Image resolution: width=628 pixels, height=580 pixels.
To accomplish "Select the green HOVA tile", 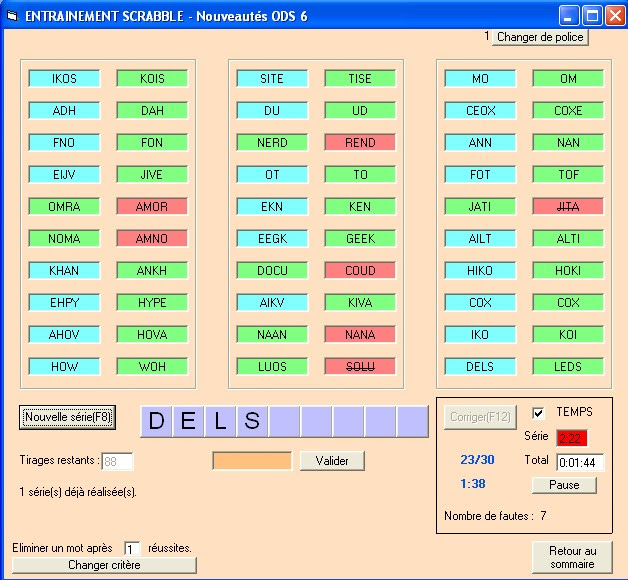I will coord(152,334).
